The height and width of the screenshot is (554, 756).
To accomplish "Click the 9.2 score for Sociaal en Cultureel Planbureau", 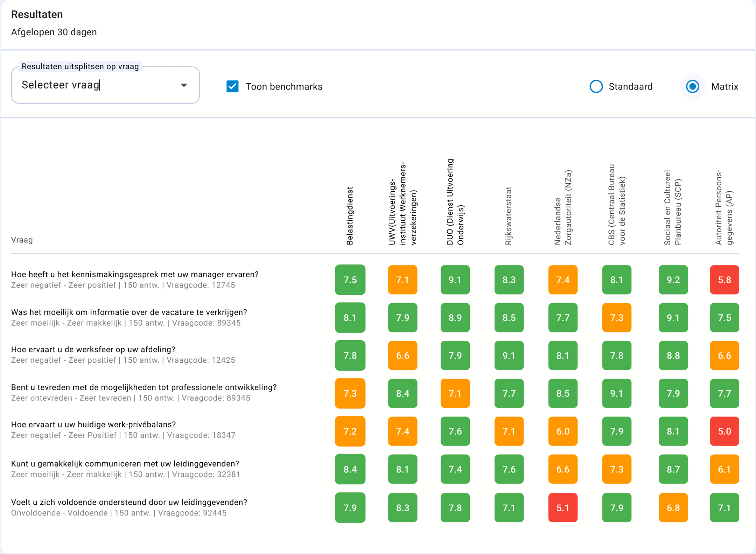I will (x=673, y=280).
